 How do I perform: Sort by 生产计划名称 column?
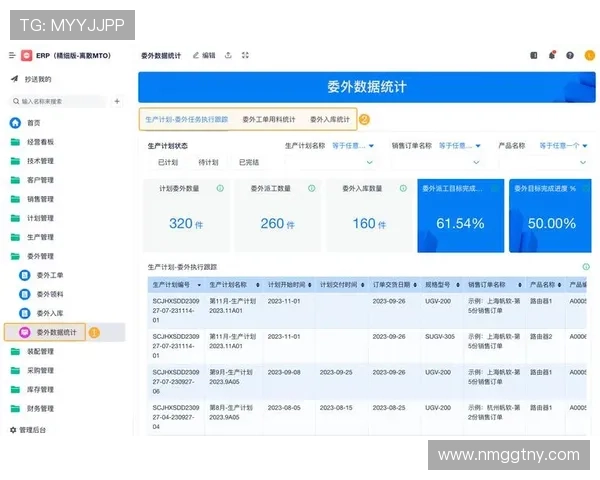258,285
